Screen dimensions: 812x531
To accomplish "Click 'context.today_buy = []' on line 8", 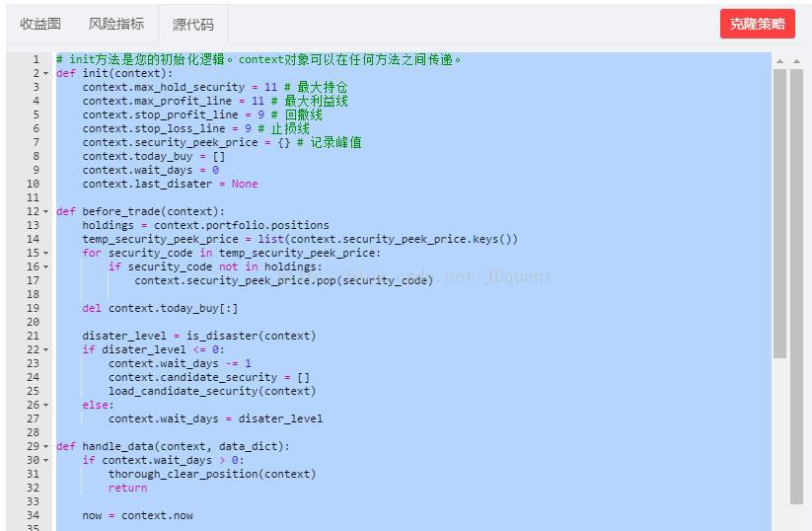I will pos(154,157).
